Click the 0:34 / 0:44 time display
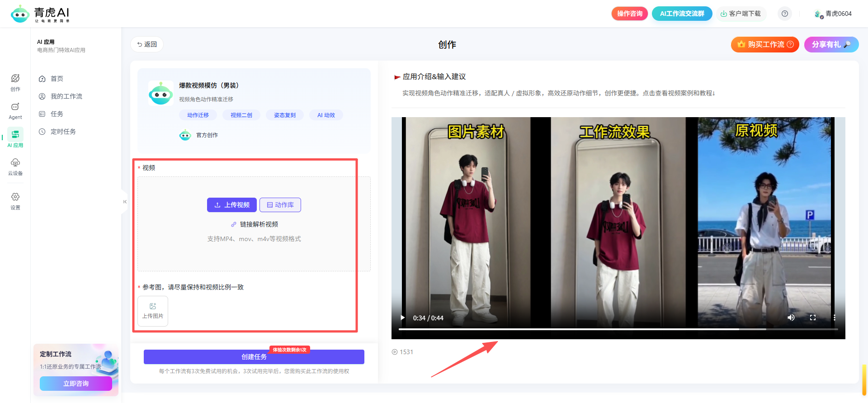Screen dimensions: 868x403 point(428,318)
